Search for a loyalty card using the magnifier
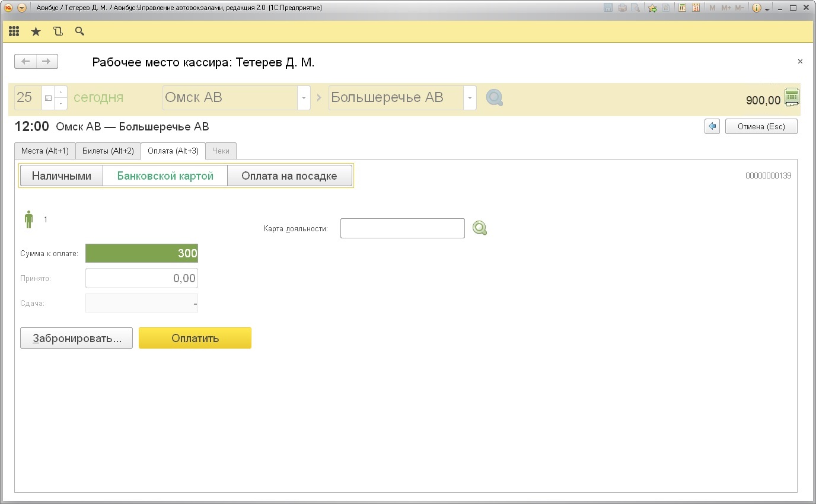Image resolution: width=816 pixels, height=504 pixels. (479, 228)
